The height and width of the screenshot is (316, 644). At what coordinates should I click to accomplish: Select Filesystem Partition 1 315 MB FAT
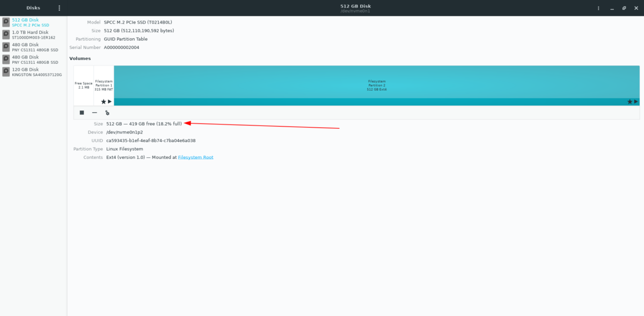pos(104,85)
